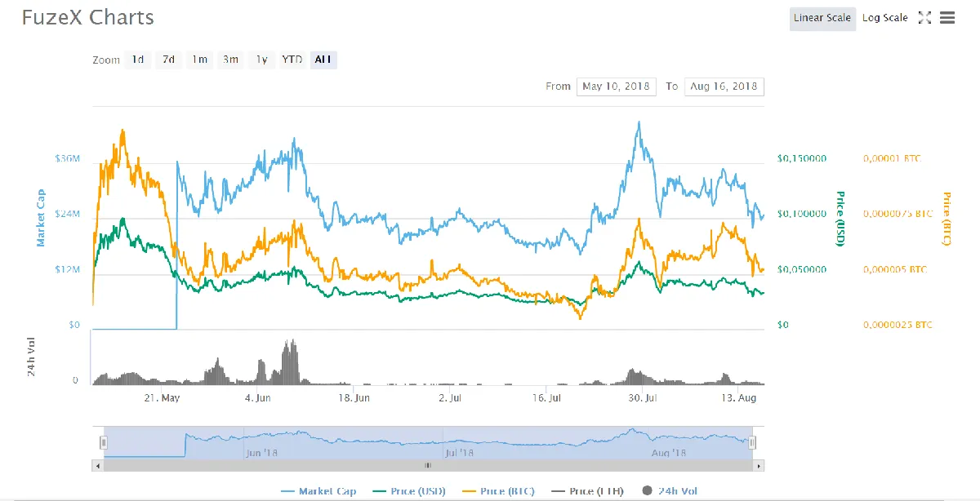This screenshot has height=501, width=980.
Task: Select the All zoom range
Action: tap(323, 60)
